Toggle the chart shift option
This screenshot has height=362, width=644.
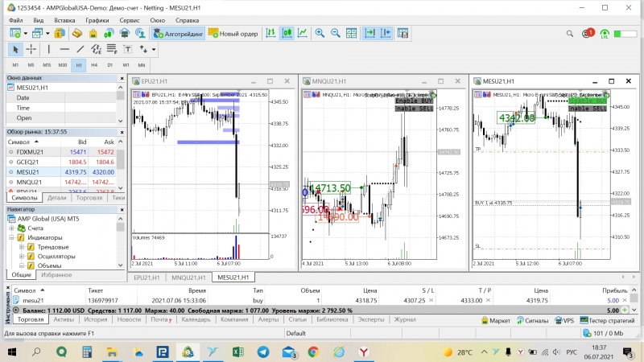(387, 34)
